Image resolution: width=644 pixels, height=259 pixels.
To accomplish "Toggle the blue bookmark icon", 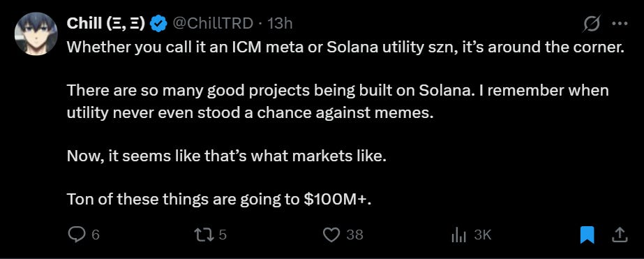I will click(x=587, y=235).
